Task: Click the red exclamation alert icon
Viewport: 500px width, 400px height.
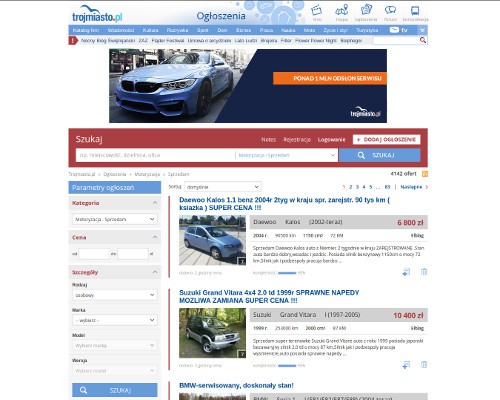Action: [x=73, y=40]
